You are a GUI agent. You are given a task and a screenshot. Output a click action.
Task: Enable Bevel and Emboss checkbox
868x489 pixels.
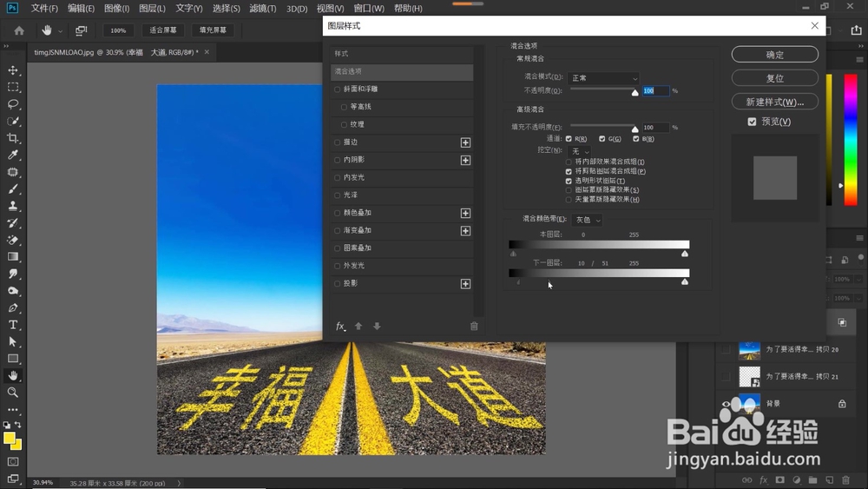(x=337, y=89)
